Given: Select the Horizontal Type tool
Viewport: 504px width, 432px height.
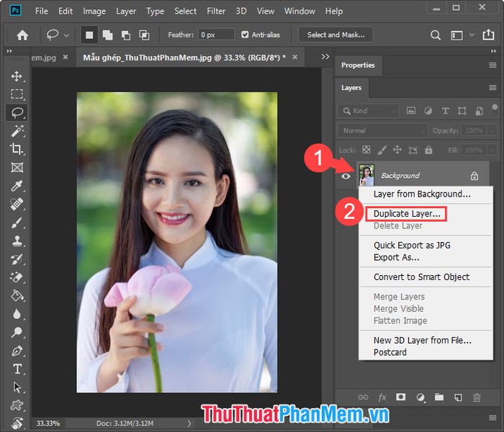Looking at the screenshot, I should click(x=17, y=369).
